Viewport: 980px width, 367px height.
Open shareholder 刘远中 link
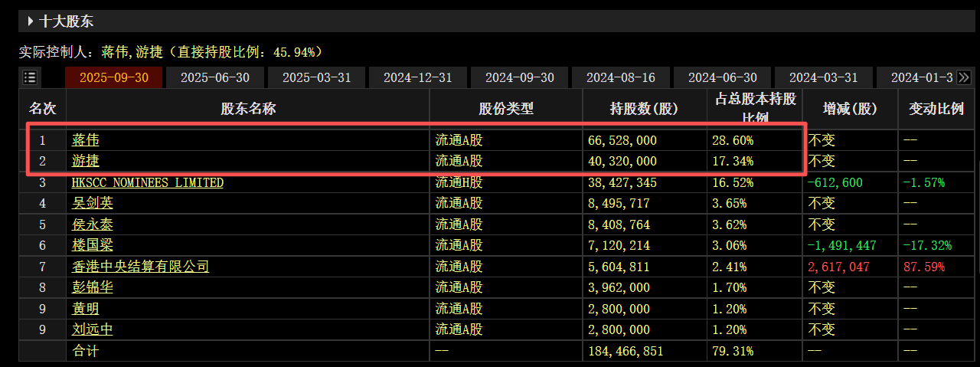(x=93, y=329)
